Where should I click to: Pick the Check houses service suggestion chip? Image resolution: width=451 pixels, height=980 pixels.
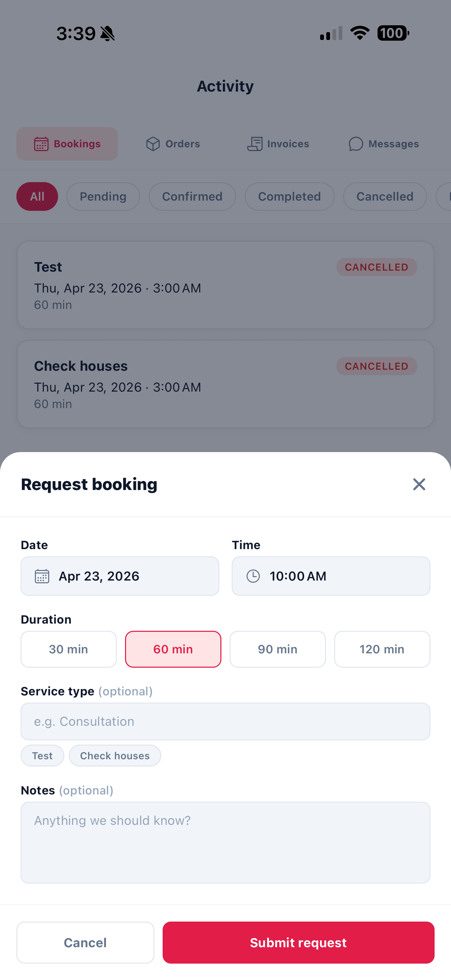[115, 756]
